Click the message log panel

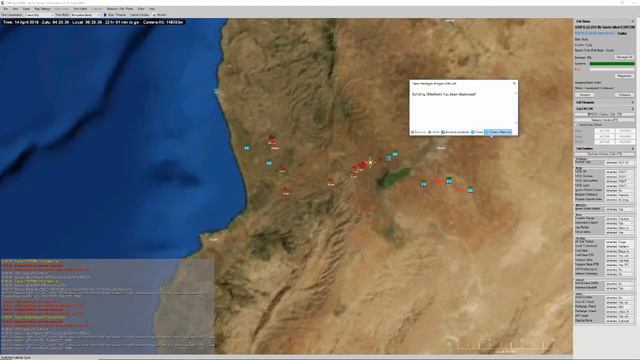(x=107, y=306)
